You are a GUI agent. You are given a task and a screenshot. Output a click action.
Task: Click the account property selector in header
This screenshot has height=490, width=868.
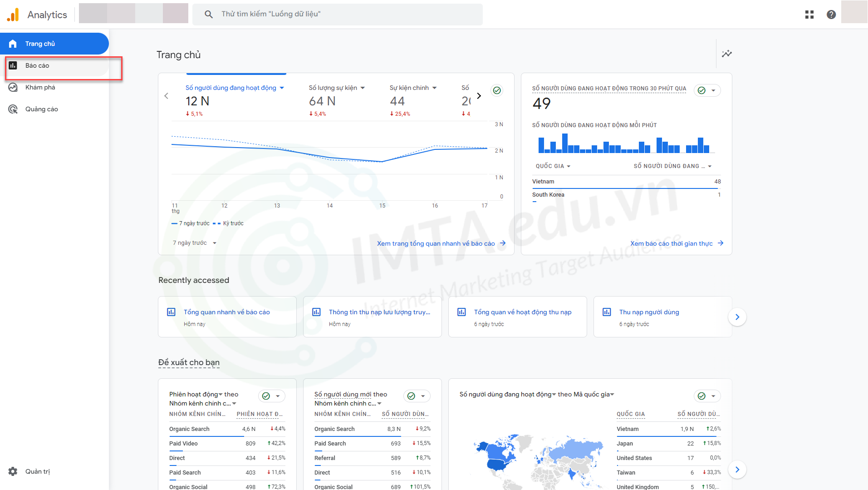pyautogui.click(x=133, y=13)
